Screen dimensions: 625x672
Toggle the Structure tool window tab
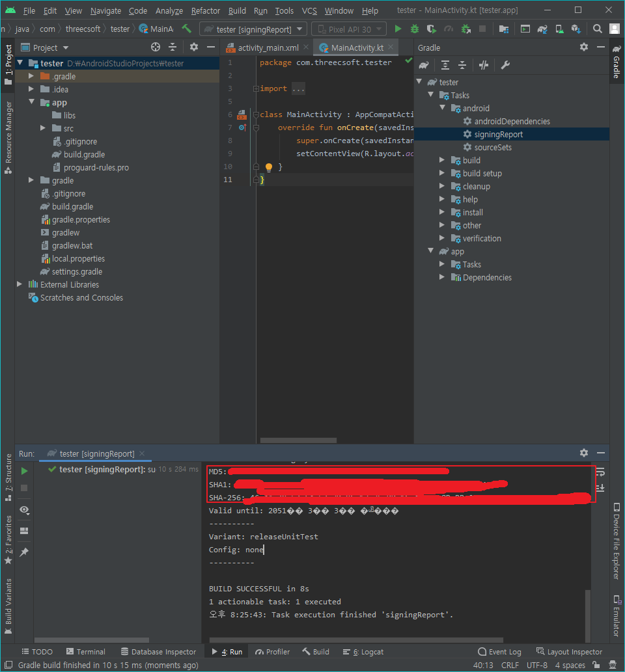[x=8, y=478]
